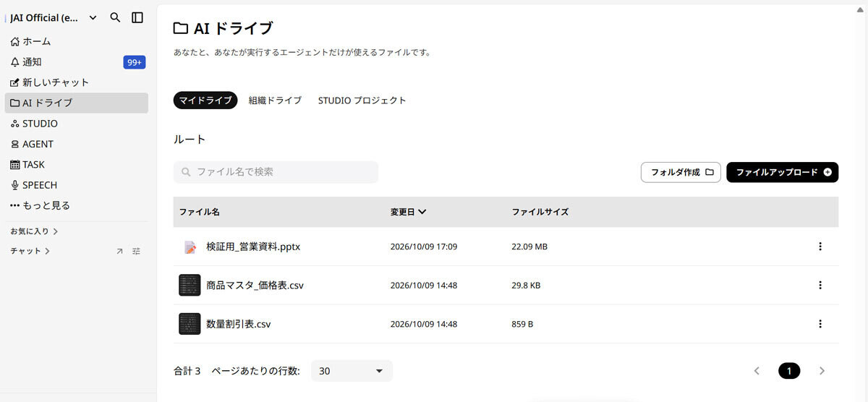Open SPEECH in sidebar

point(76,185)
